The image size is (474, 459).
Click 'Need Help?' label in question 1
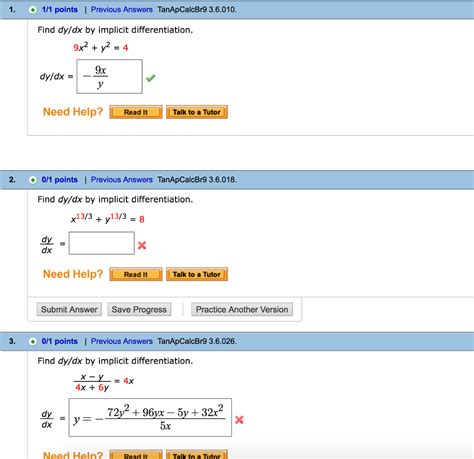(73, 112)
